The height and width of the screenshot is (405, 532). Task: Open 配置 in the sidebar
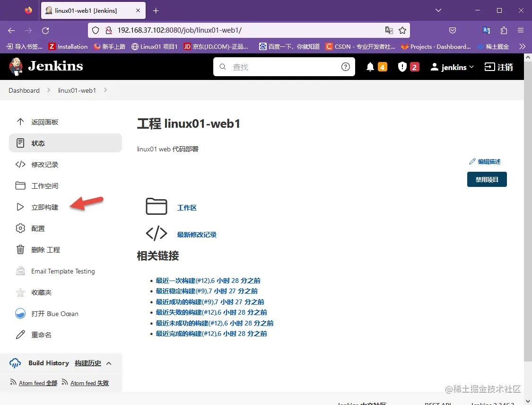[x=38, y=229]
